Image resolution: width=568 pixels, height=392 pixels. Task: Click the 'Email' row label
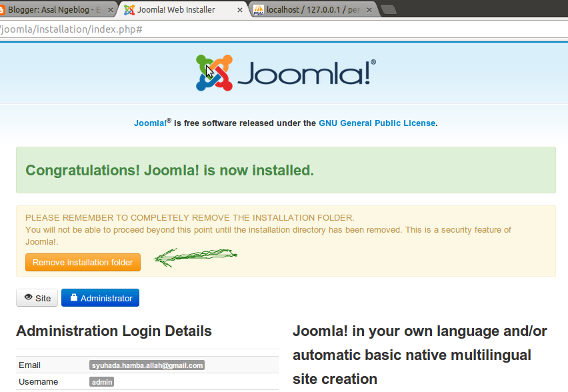tap(30, 365)
